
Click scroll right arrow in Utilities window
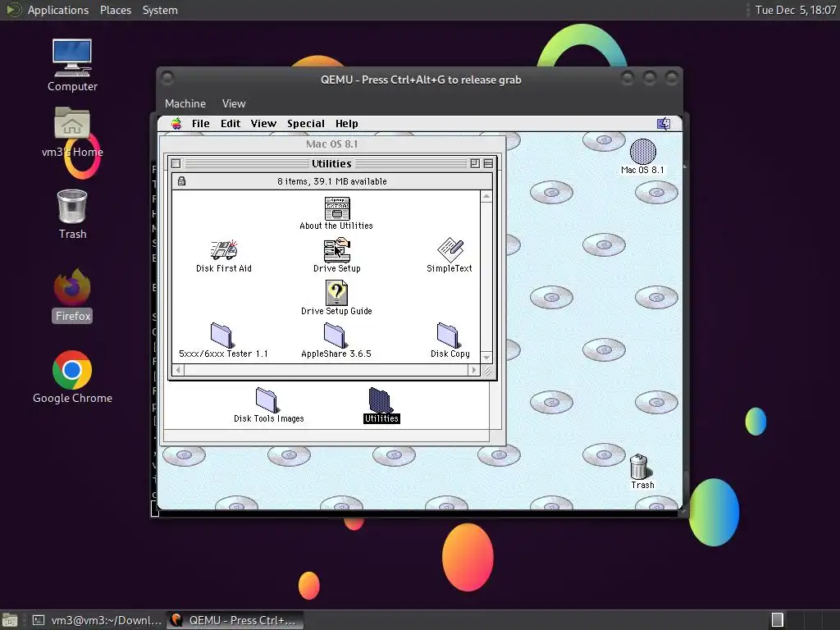[473, 370]
